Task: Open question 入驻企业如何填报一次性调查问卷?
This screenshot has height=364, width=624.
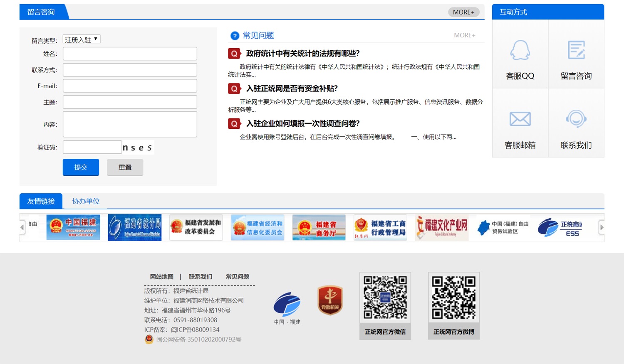Action: coord(303,123)
